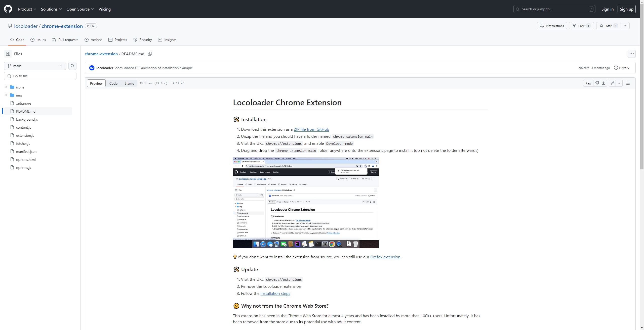Collapse the Files side panel icon
The width and height of the screenshot is (644, 330).
click(x=8, y=54)
